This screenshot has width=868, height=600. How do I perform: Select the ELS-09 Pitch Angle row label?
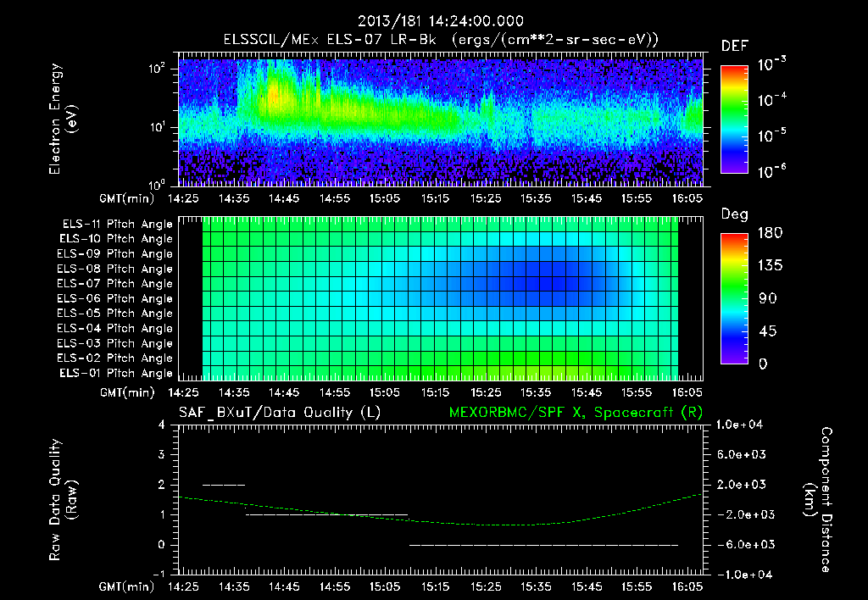pyautogui.click(x=115, y=254)
